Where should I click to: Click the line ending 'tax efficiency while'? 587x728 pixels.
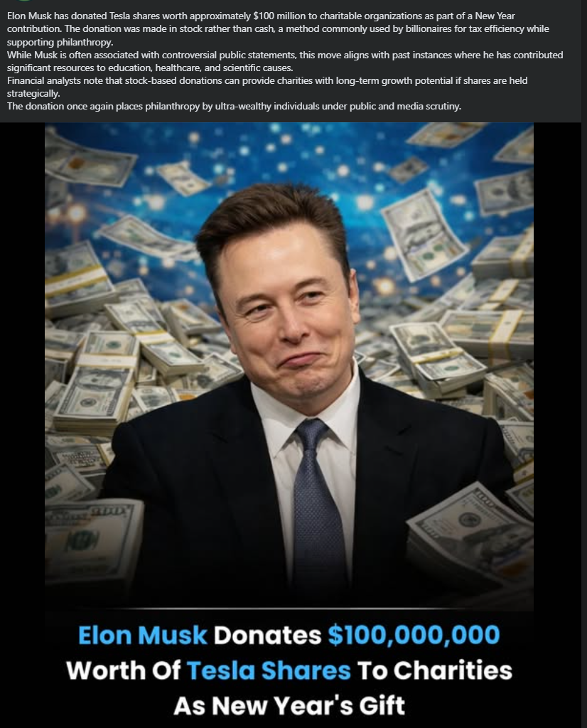pos(277,28)
